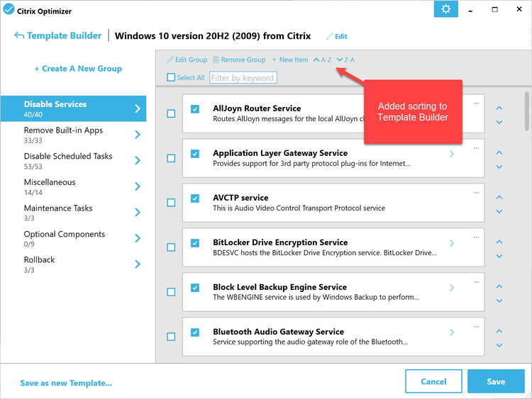Tick outer selection box for Bluetooth Audio Gateway
This screenshot has height=399, width=532.
pyautogui.click(x=171, y=337)
